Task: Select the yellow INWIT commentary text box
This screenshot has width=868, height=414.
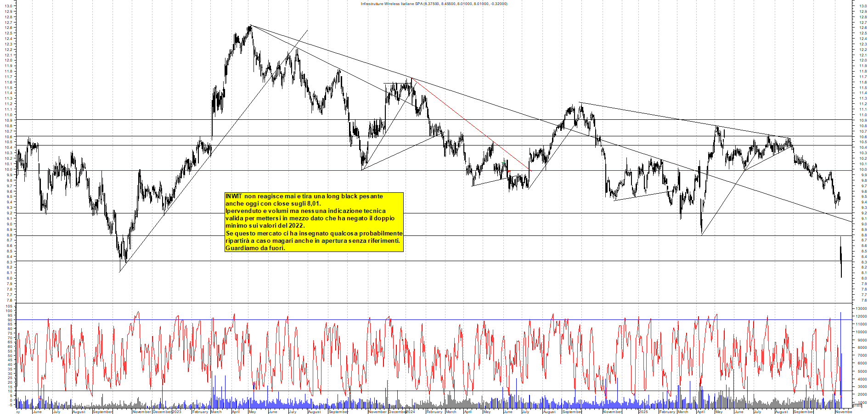Action: coord(314,222)
